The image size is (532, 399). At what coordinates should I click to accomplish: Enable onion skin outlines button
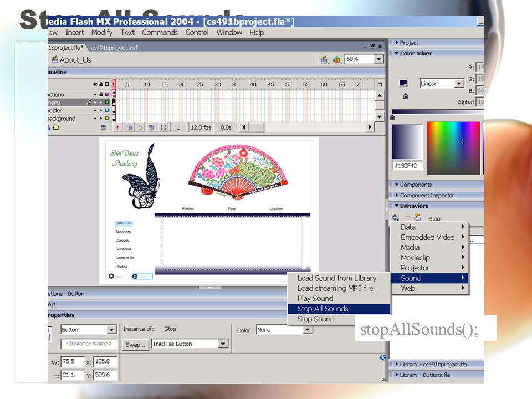point(140,127)
